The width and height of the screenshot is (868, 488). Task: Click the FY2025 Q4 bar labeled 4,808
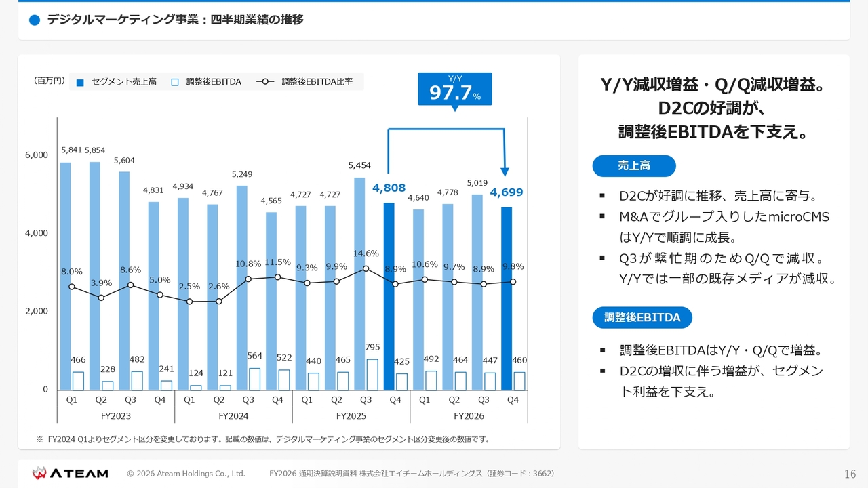(389, 296)
